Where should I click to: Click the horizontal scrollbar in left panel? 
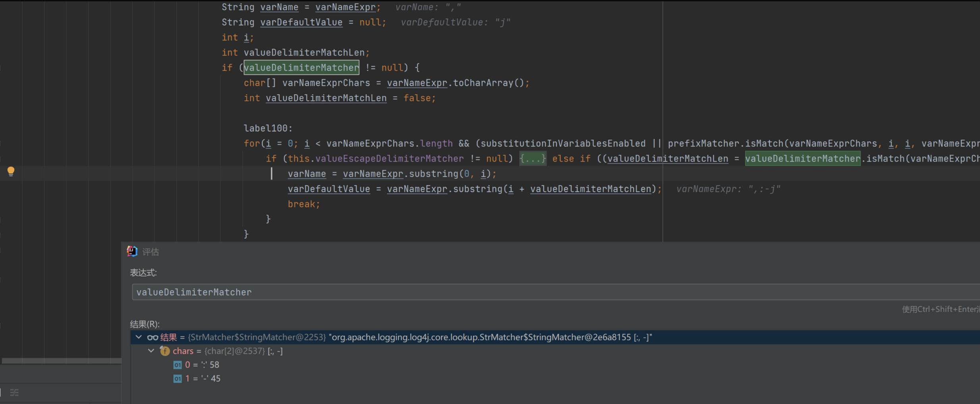click(x=62, y=361)
